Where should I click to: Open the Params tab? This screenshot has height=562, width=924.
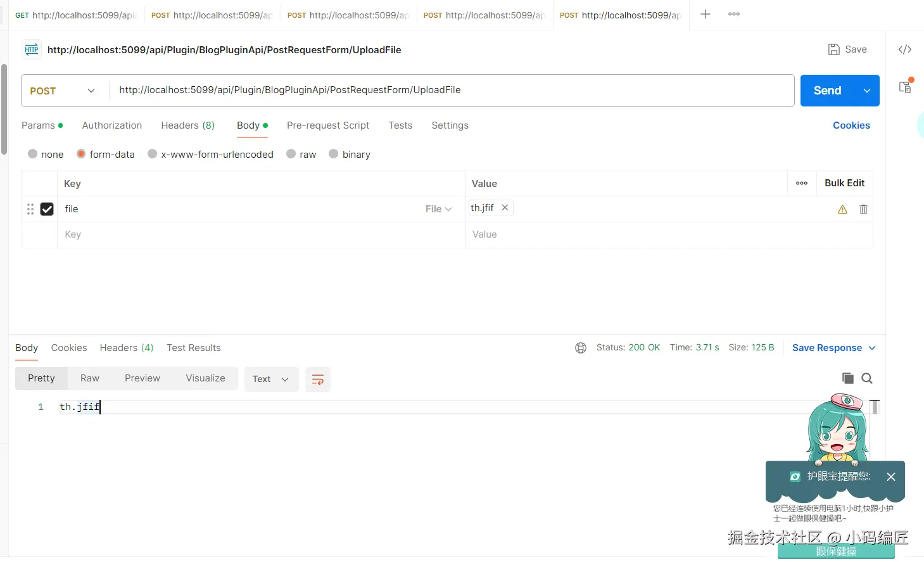pos(42,125)
